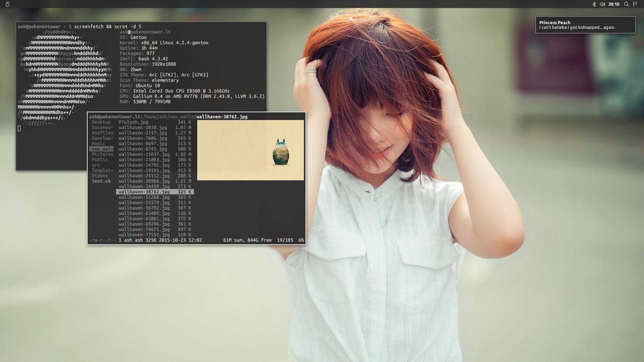
Task: Select wallhaven-1038.jpg in file list
Action: [143, 128]
